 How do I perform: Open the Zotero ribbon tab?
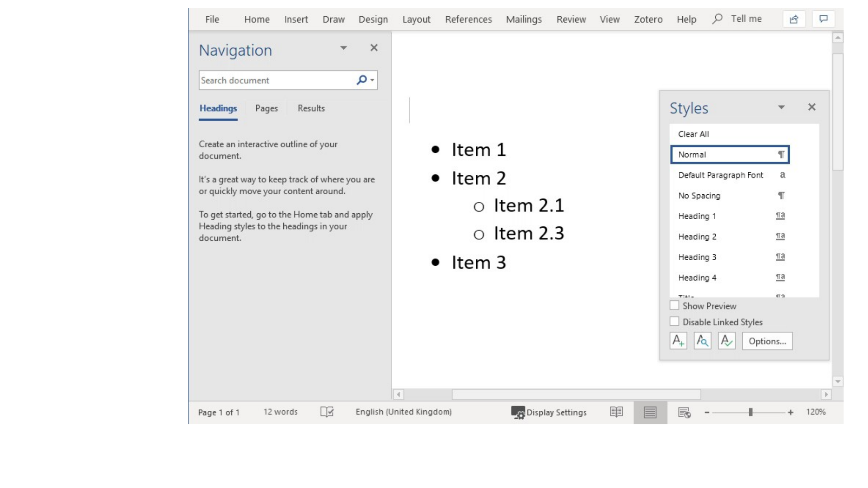(x=648, y=19)
